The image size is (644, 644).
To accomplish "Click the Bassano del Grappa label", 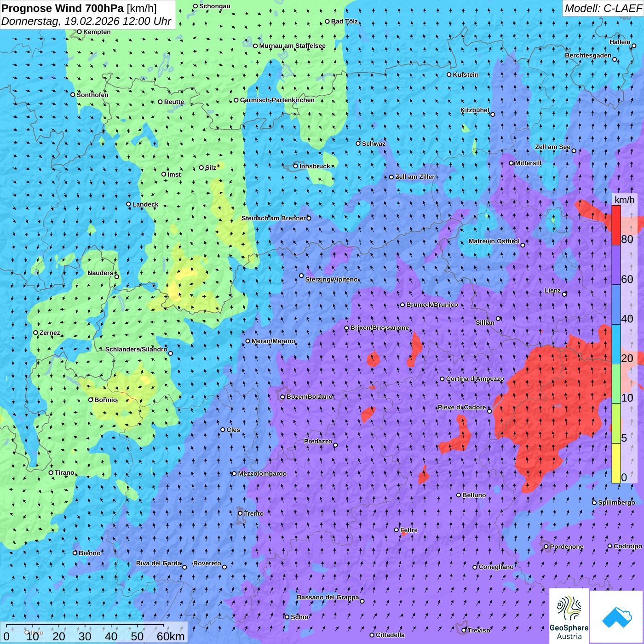I will click(x=328, y=597).
